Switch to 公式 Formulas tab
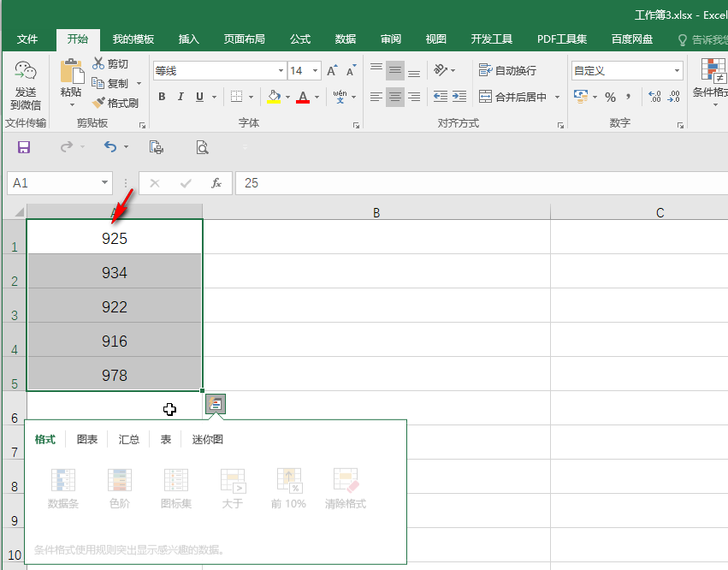Screen dimensions: 728x570 (x=300, y=39)
